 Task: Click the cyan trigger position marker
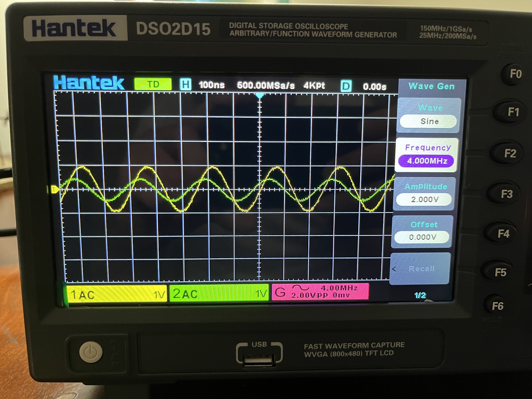(260, 96)
